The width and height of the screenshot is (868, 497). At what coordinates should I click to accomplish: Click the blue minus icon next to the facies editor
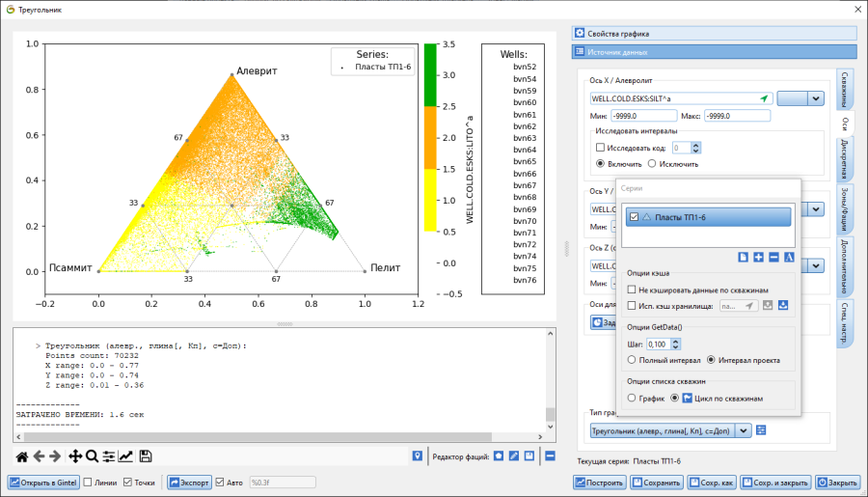pos(551,456)
